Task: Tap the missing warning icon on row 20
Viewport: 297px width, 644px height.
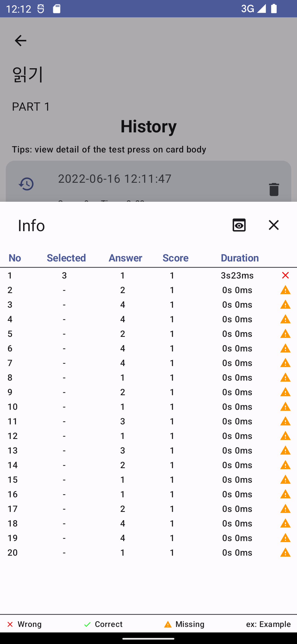Action: 285,553
